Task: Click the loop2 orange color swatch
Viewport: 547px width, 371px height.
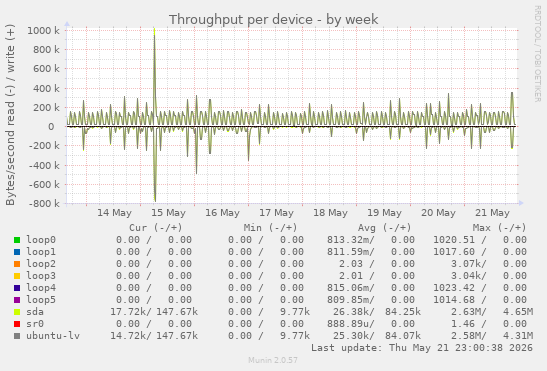Action: click(x=17, y=264)
